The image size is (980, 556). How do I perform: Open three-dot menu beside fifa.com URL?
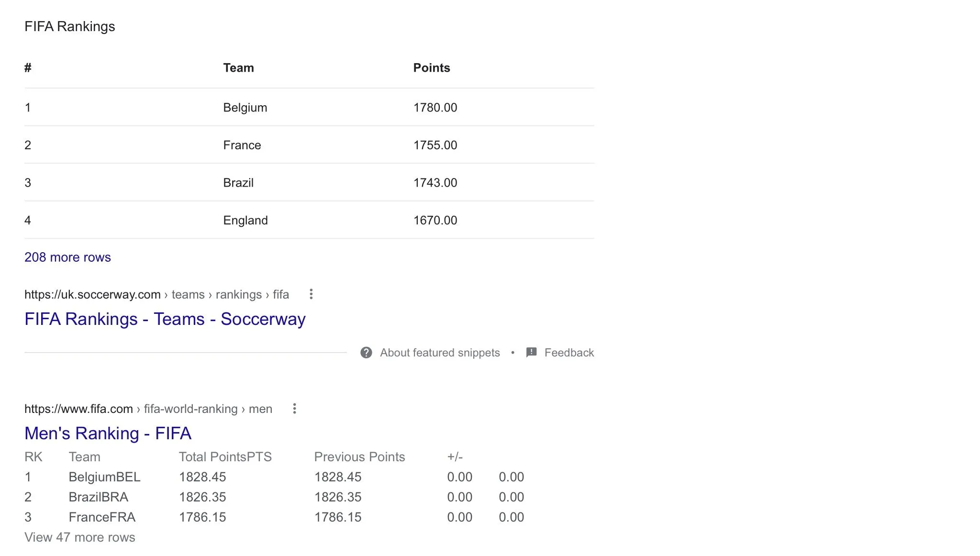pyautogui.click(x=294, y=409)
